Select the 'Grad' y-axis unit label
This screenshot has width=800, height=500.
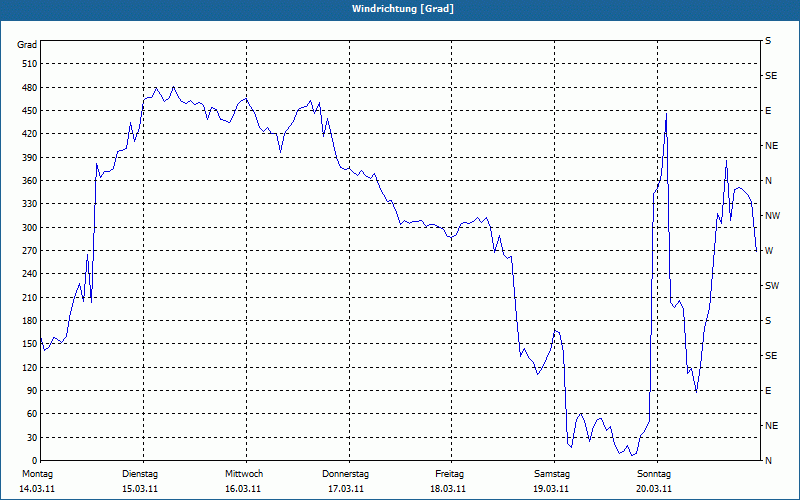pos(27,45)
